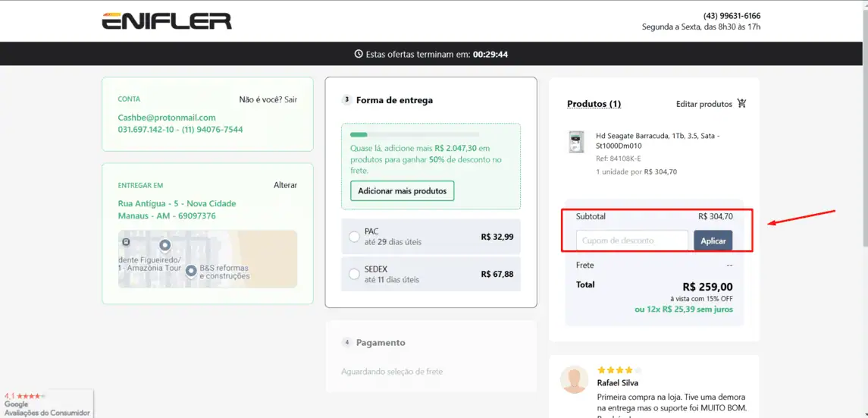This screenshot has width=868, height=418.
Task: Click the Enifler logo
Action: [167, 21]
